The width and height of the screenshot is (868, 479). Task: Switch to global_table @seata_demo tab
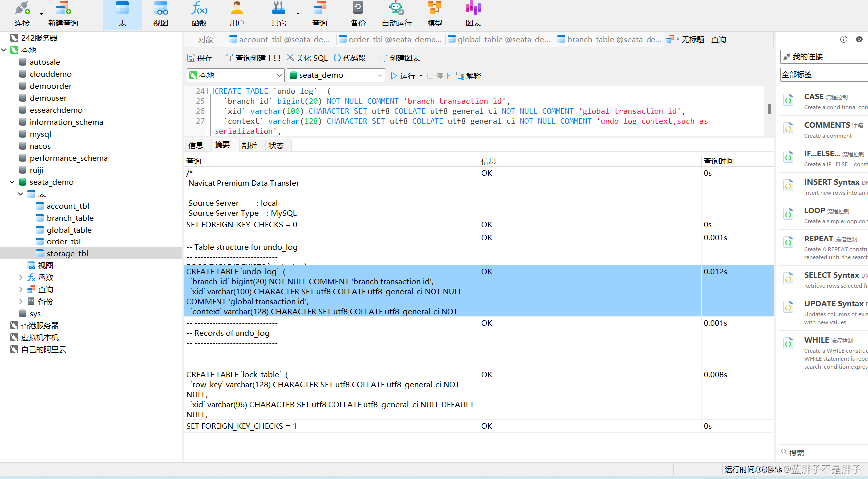tap(499, 40)
